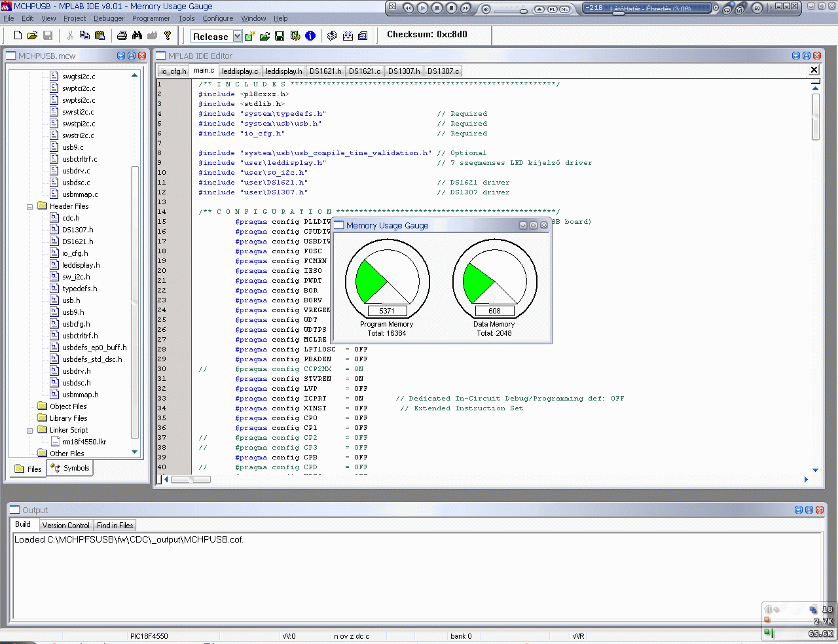Switch to the leddisplay.c editor tab

pyautogui.click(x=240, y=71)
